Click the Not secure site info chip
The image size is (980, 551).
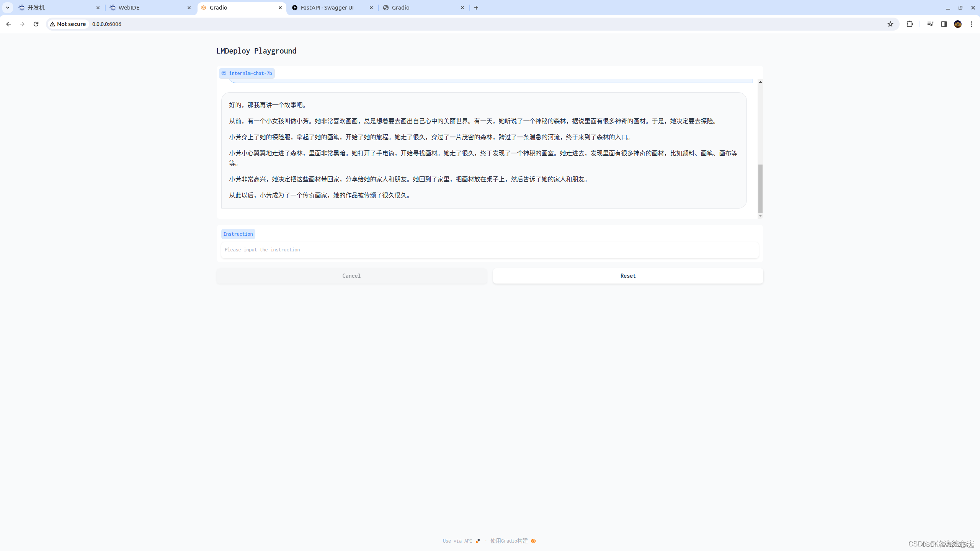(x=68, y=24)
